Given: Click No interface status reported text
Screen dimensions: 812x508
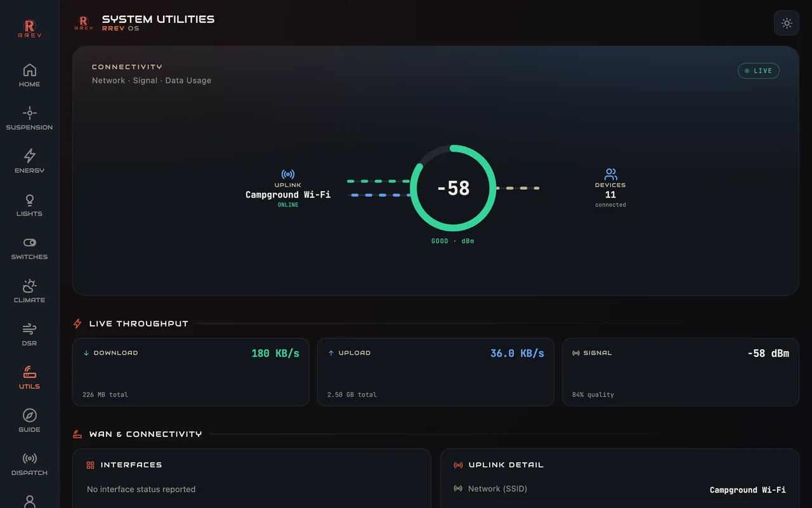Looking at the screenshot, I should (141, 490).
